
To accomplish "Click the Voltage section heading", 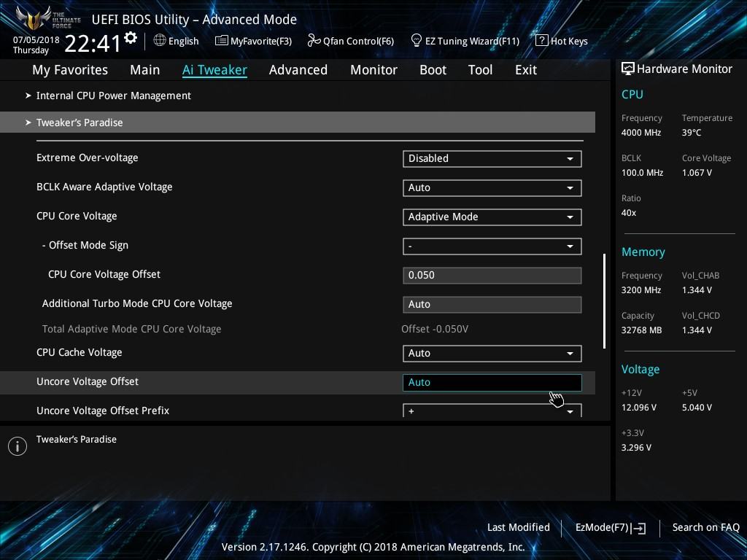I will tap(640, 370).
